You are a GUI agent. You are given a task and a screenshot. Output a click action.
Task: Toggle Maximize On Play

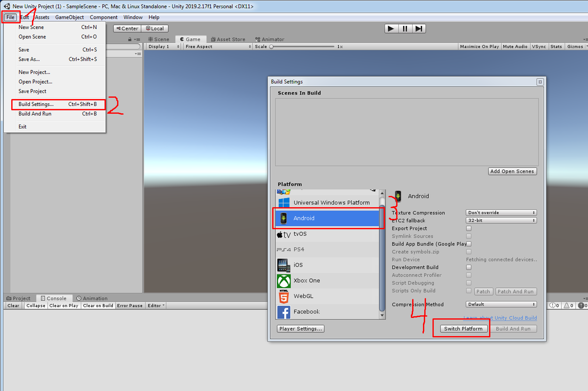point(479,47)
